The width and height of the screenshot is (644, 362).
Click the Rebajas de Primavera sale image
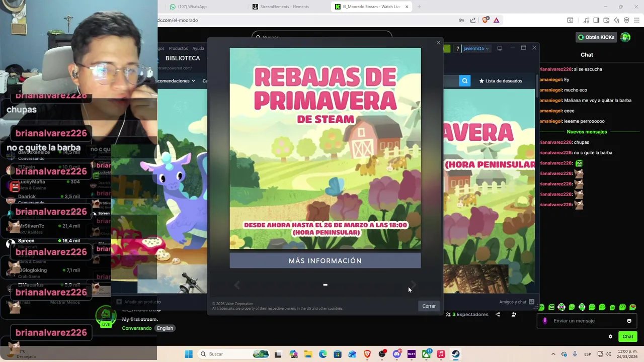325,148
